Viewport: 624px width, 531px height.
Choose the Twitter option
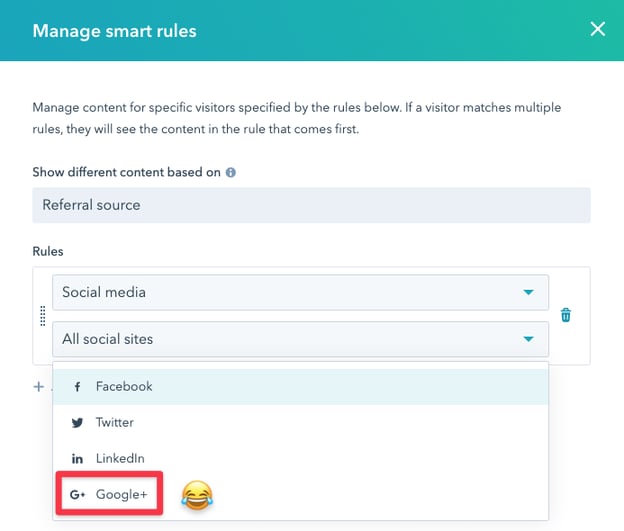point(115,423)
